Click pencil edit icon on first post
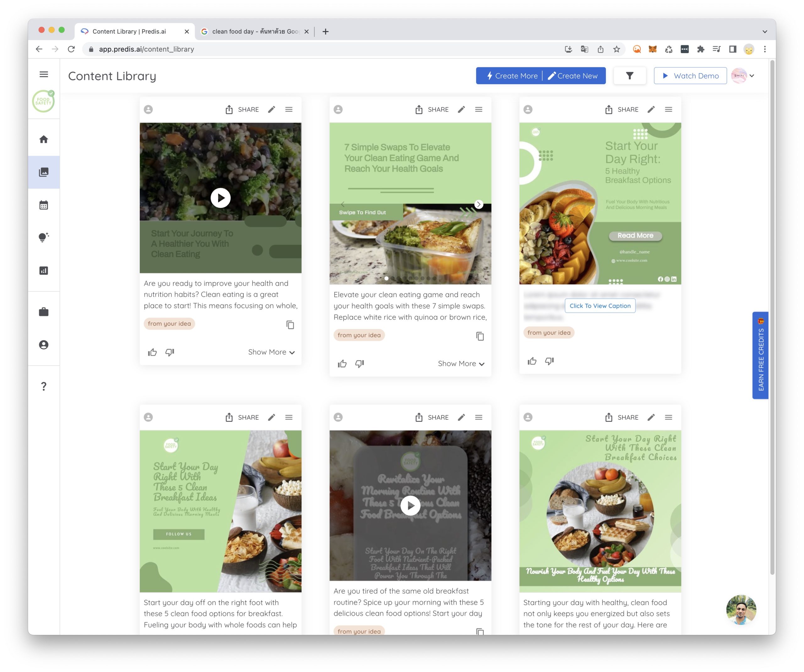This screenshot has height=672, width=804. 271,110
